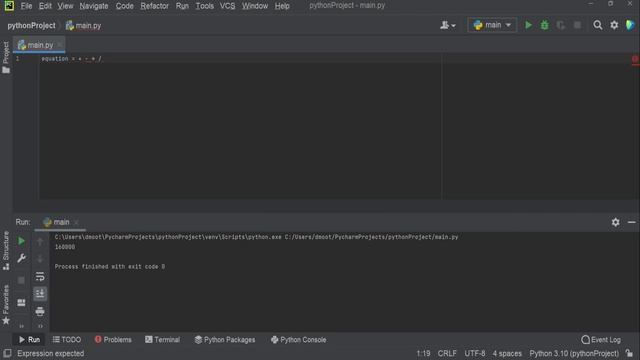The height and width of the screenshot is (360, 640).
Task: Click main.py breadcrumb in navigation bar
Action: pyautogui.click(x=83, y=25)
